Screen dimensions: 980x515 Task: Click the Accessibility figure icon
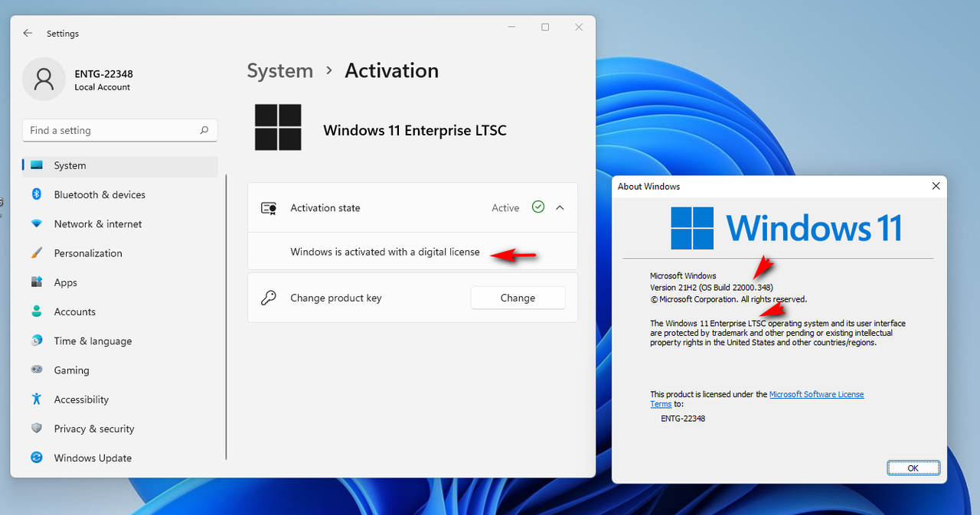36,399
